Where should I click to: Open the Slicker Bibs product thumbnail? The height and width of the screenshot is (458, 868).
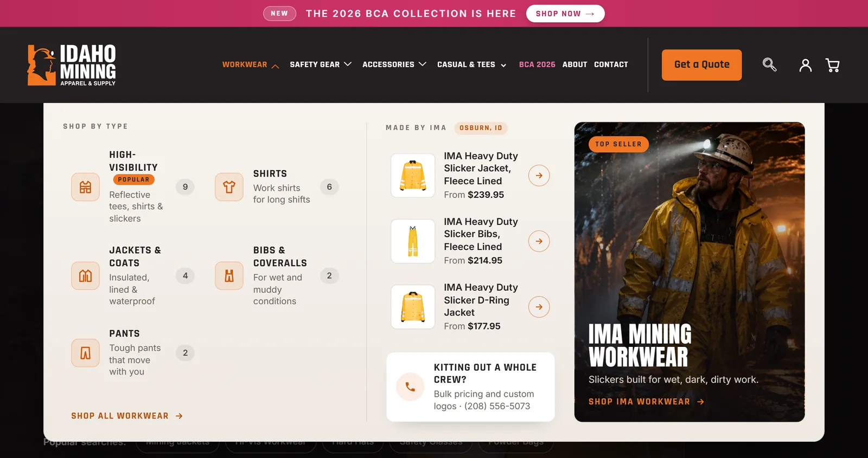click(x=413, y=241)
